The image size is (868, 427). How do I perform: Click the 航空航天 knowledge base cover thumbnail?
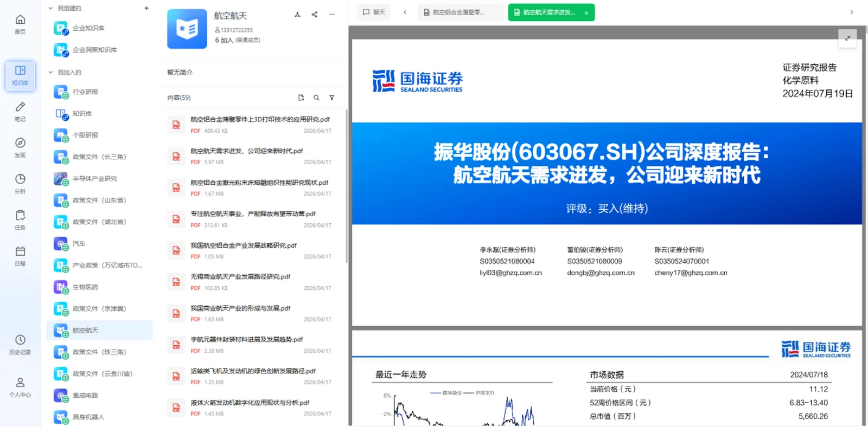pos(187,29)
